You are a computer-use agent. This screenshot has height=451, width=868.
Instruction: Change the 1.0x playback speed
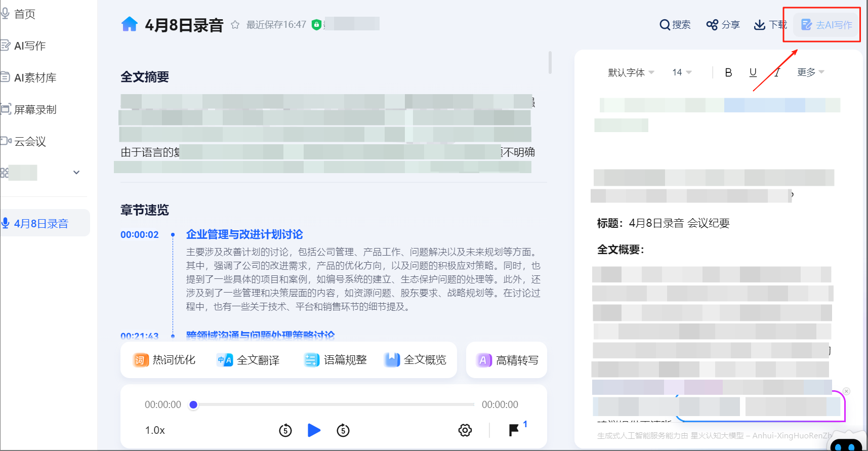click(x=155, y=430)
